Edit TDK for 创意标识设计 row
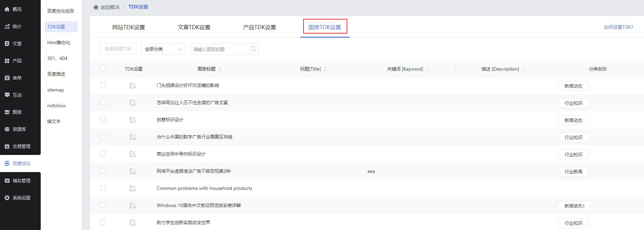The height and width of the screenshot is (230, 644). click(133, 120)
